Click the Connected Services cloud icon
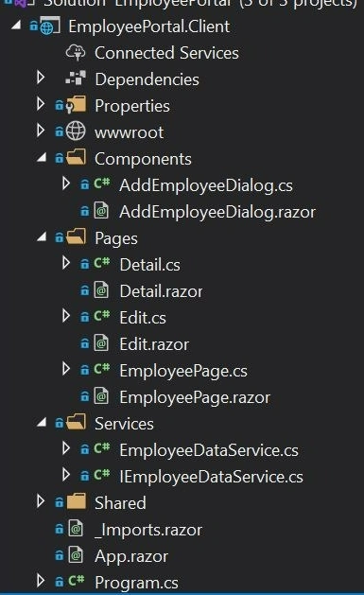Viewport: 364px width, 595px height. pyautogui.click(x=76, y=53)
